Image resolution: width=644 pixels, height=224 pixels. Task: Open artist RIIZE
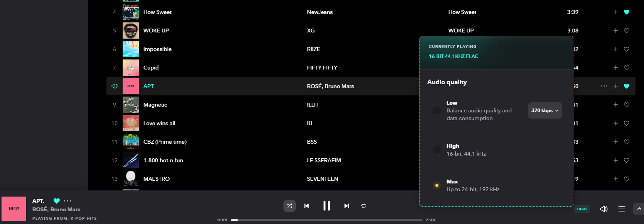pos(314,49)
